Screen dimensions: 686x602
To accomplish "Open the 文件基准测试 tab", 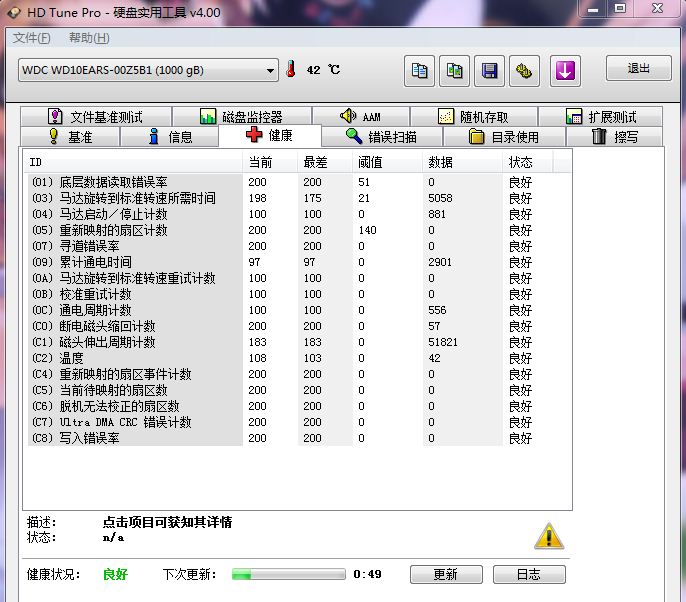I will (96, 117).
